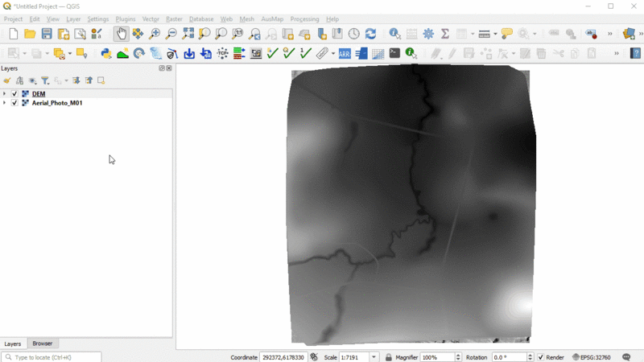Viewport: 644px width, 362px height.
Task: Expand the Aerial_Photo_M01 layer node
Action: pos(5,103)
